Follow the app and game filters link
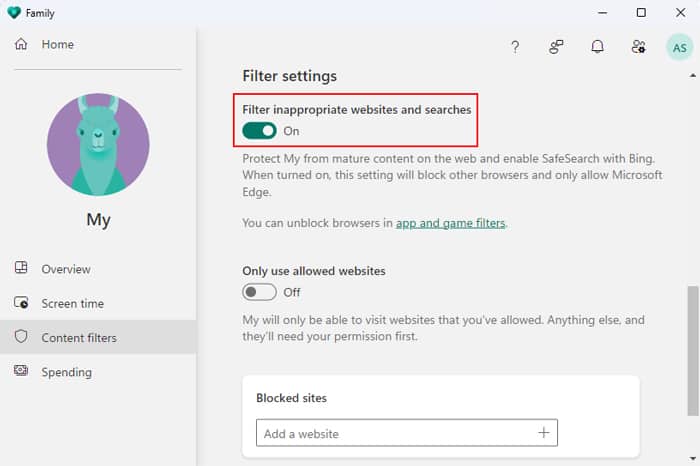This screenshot has width=700, height=466. (x=450, y=223)
